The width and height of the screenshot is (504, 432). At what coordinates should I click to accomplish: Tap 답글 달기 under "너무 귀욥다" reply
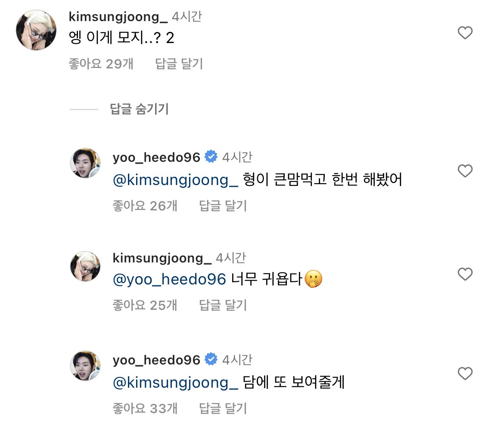pos(223,305)
